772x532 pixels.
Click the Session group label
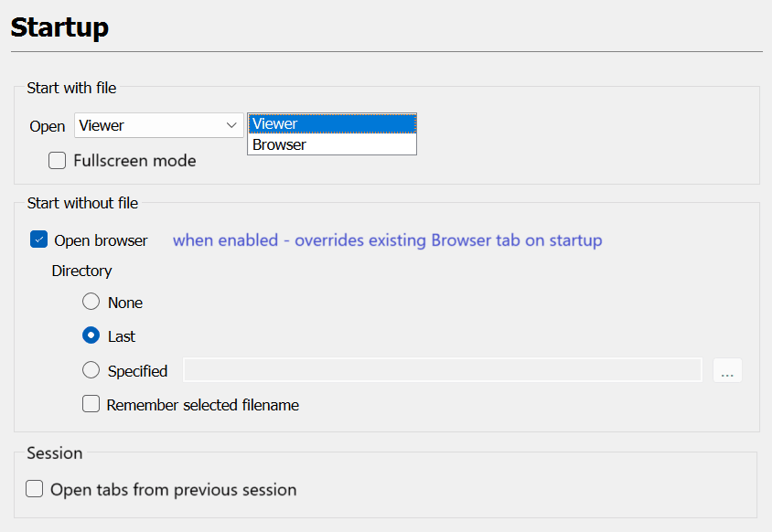coord(55,452)
